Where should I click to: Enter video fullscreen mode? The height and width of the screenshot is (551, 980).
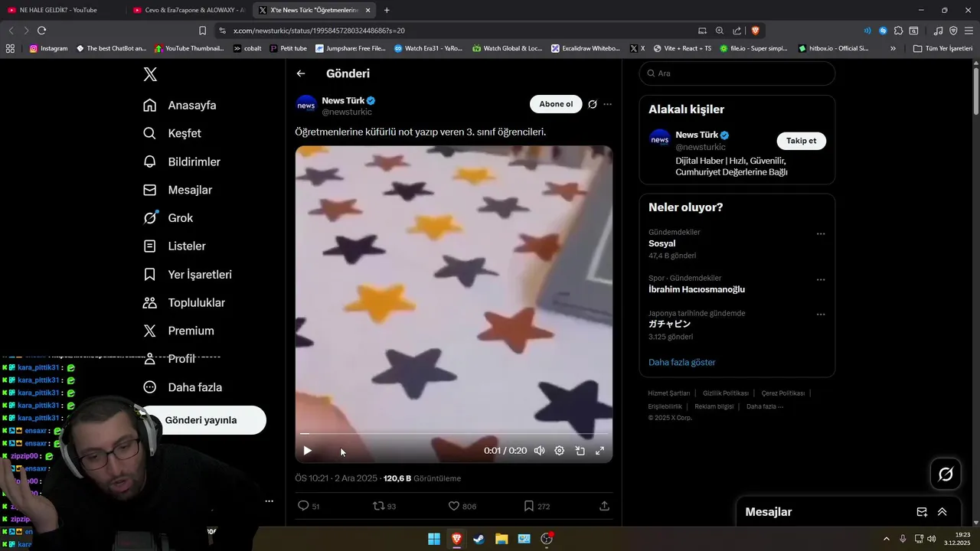(x=599, y=451)
